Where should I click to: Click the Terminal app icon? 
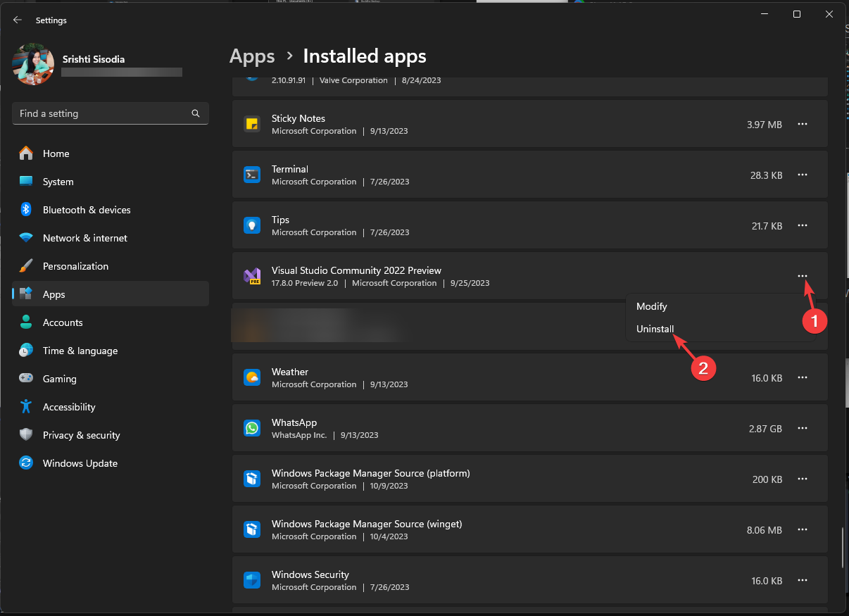pos(252,175)
